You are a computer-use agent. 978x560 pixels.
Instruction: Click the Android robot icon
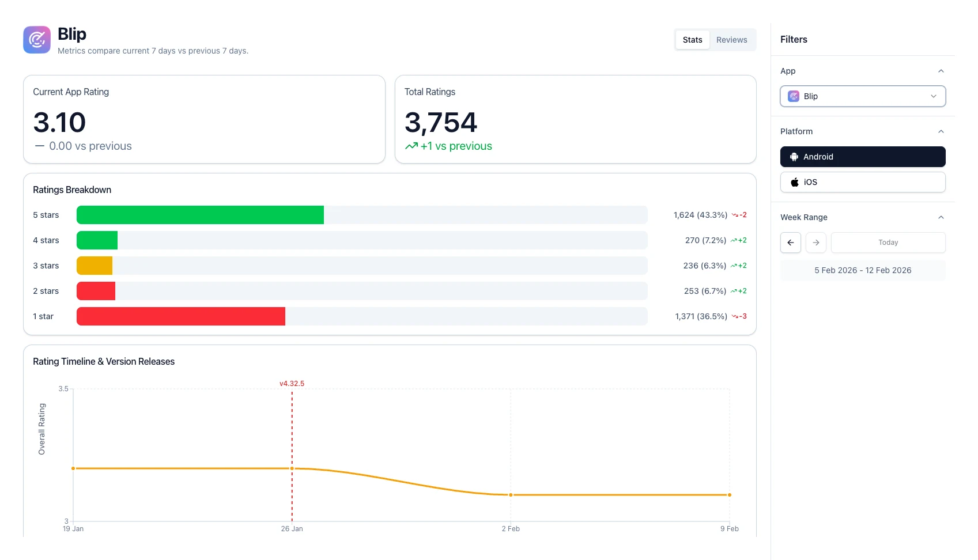click(794, 157)
